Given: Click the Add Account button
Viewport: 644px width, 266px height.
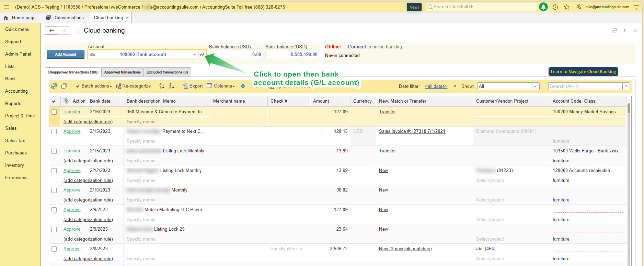Looking at the screenshot, I should click(x=66, y=54).
